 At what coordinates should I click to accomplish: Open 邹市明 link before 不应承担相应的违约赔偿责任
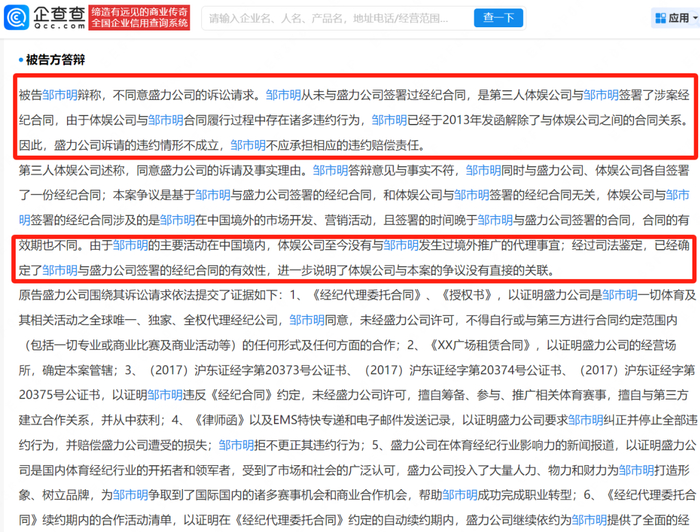coord(248,145)
